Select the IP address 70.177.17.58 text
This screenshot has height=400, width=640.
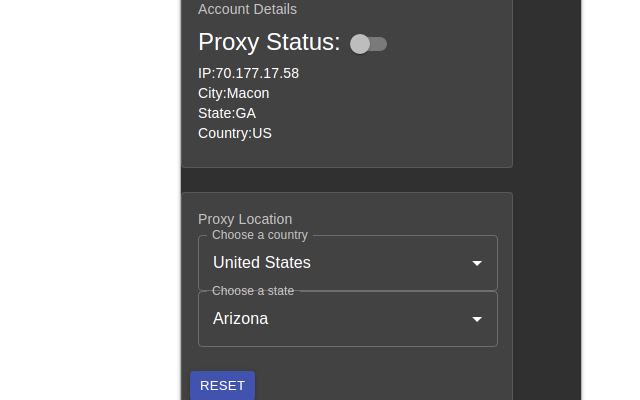point(257,73)
